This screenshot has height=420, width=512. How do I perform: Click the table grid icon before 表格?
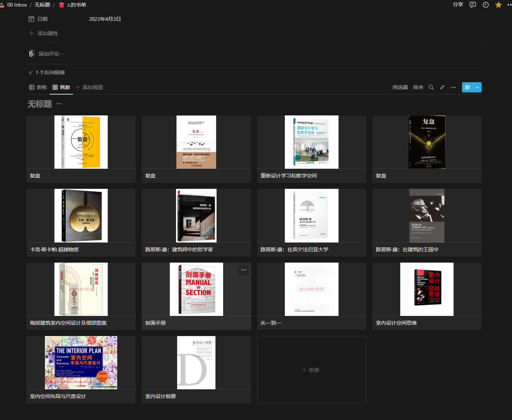click(x=32, y=87)
